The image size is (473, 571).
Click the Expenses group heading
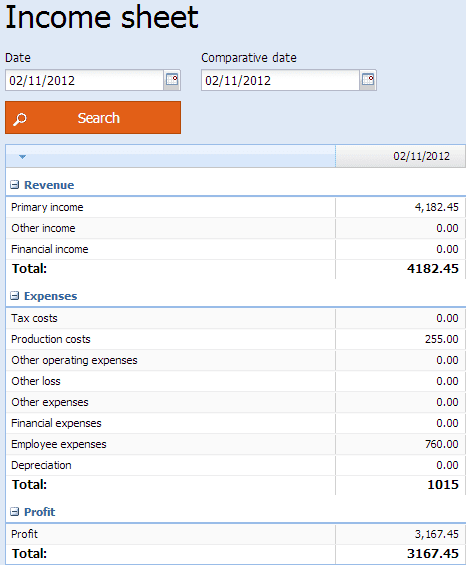[x=51, y=296]
